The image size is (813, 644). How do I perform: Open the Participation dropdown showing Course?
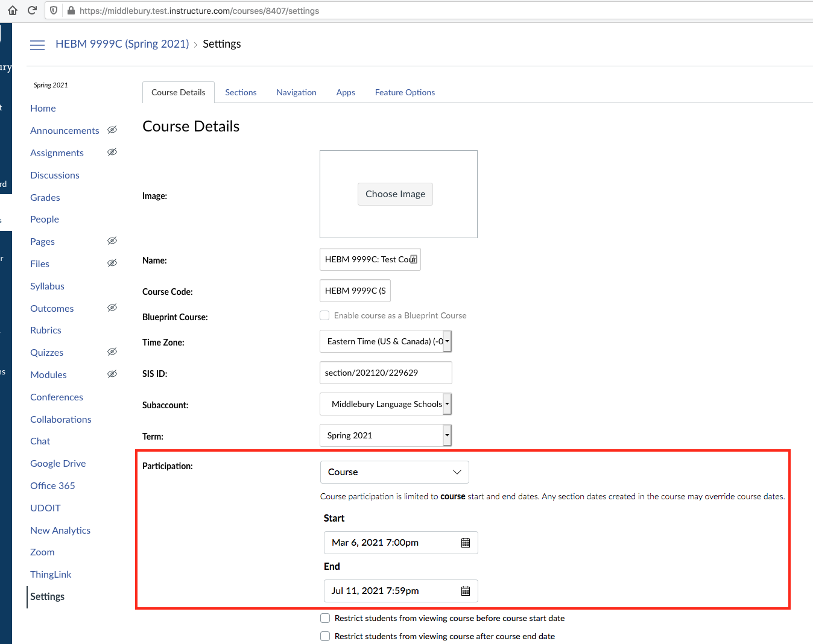click(394, 472)
